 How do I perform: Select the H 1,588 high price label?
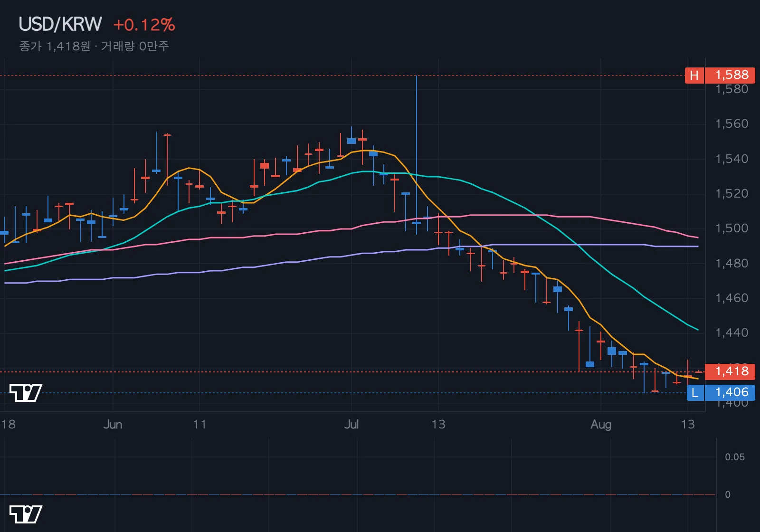[x=720, y=75]
